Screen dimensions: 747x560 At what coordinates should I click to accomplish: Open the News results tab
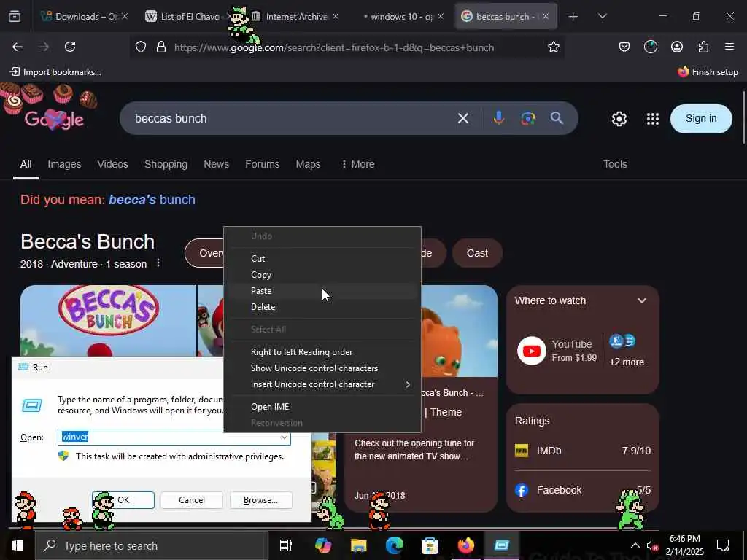click(216, 164)
